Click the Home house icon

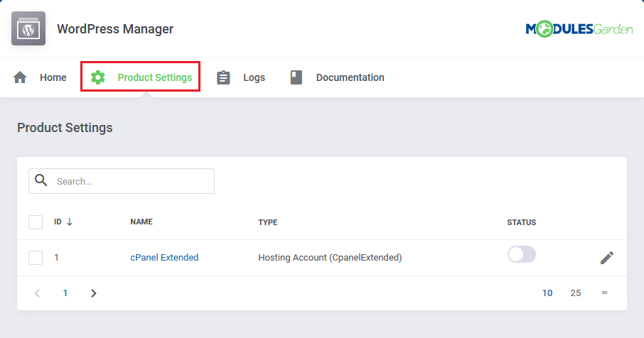[x=20, y=77]
